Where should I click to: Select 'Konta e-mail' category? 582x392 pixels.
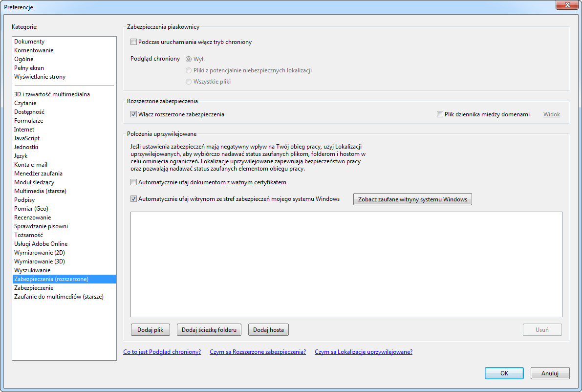coord(64,164)
